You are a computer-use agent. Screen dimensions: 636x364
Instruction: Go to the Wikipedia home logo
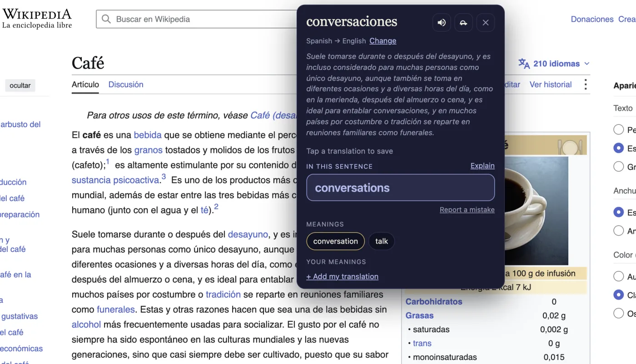(37, 19)
